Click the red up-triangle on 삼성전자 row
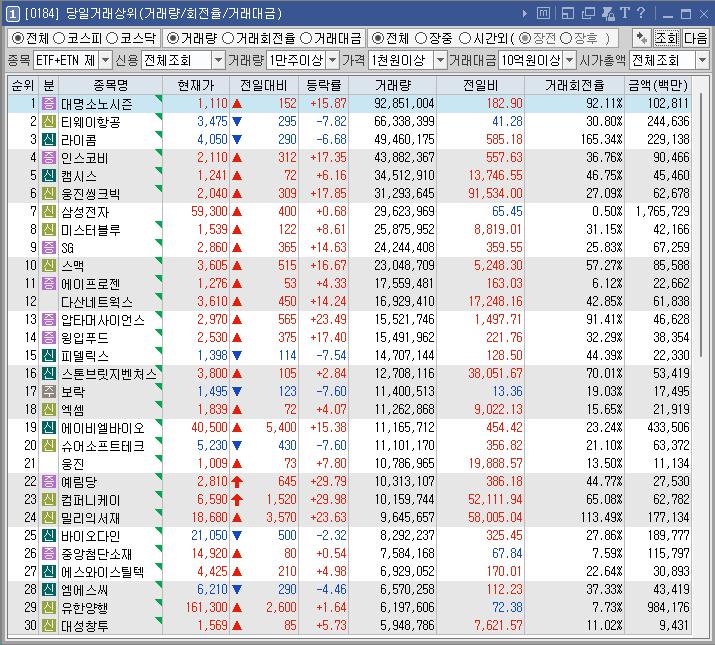The width and height of the screenshot is (715, 645). point(237,212)
